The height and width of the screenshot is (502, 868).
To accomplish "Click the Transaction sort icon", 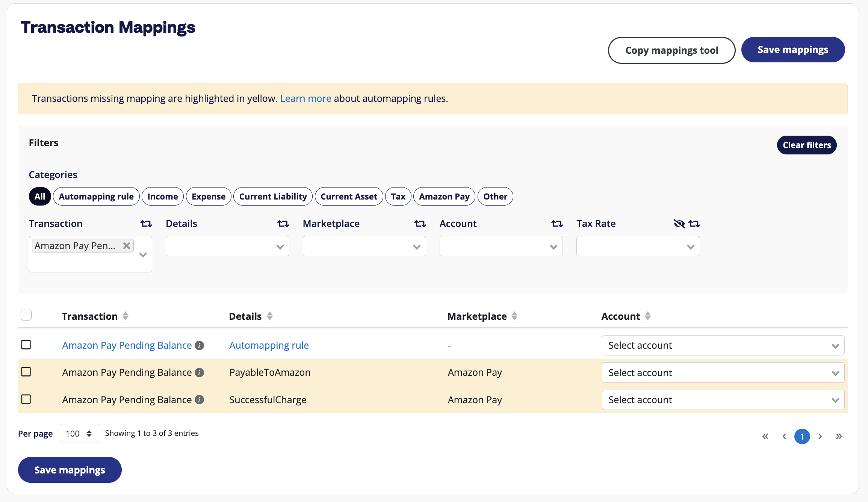I will [x=126, y=316].
